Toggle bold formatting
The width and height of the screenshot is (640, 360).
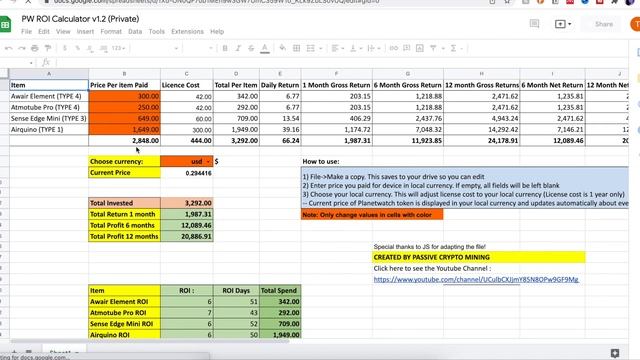coord(225,48)
